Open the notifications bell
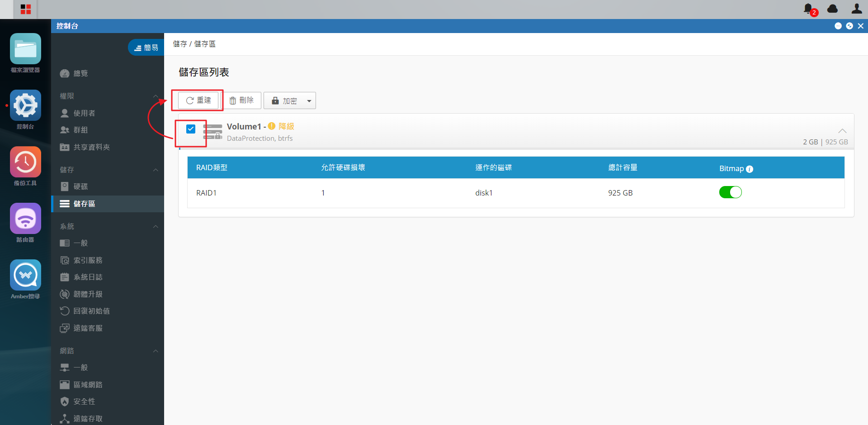 (808, 9)
